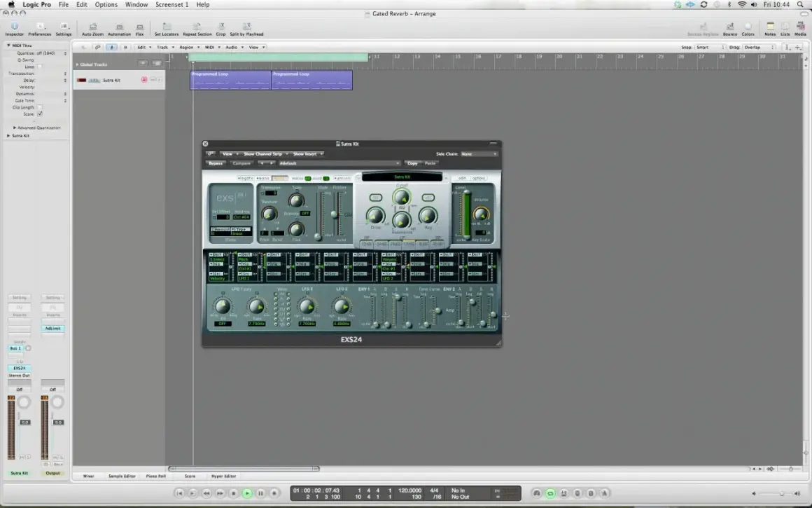Click the Set Locators toolbar icon
The width and height of the screenshot is (812, 508).
(x=166, y=29)
